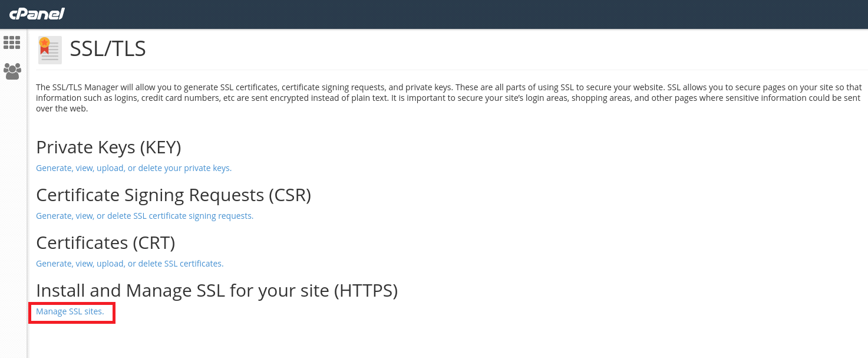Open the 'delete SSL certificates' link
Image resolution: width=868 pixels, height=358 pixels.
click(x=130, y=264)
